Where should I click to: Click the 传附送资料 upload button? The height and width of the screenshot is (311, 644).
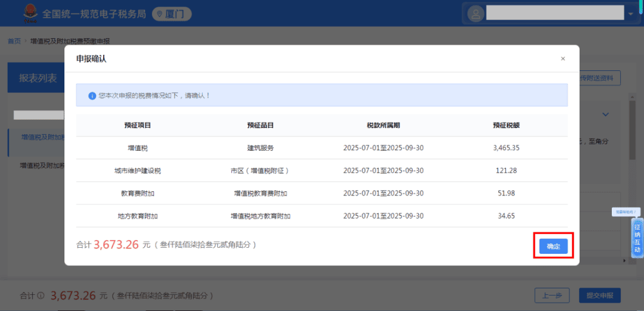click(599, 78)
